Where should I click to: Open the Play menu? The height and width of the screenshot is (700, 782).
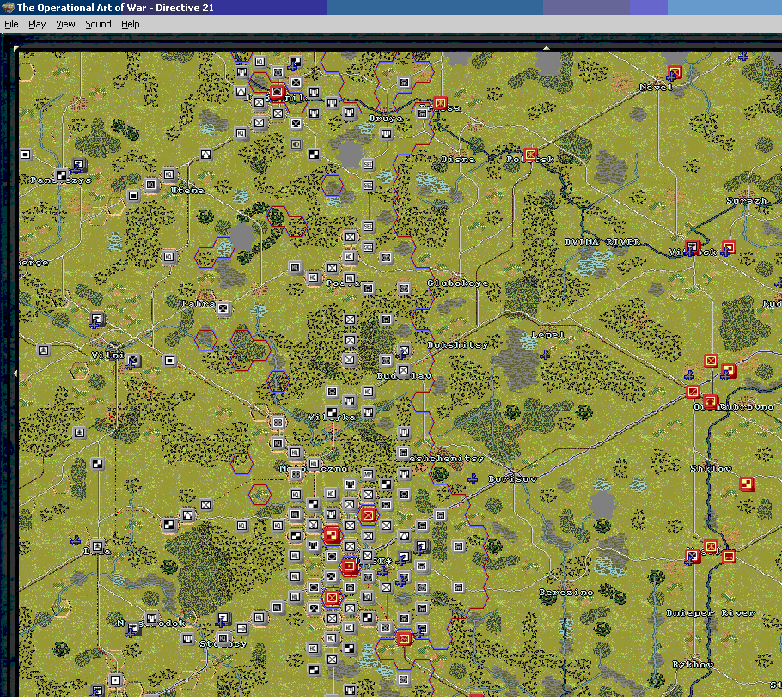pos(37,24)
